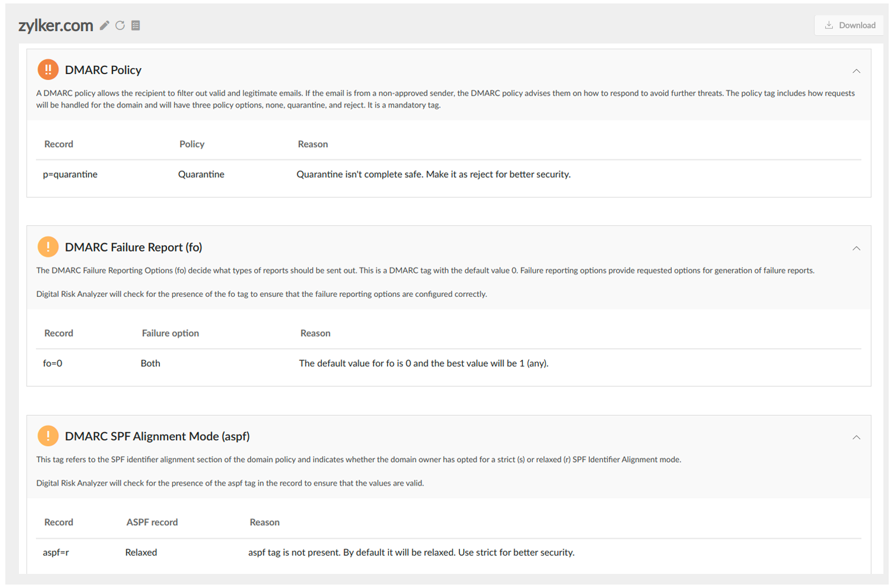
Task: Collapse the DMARC SPF Alignment Mode section
Action: [856, 437]
